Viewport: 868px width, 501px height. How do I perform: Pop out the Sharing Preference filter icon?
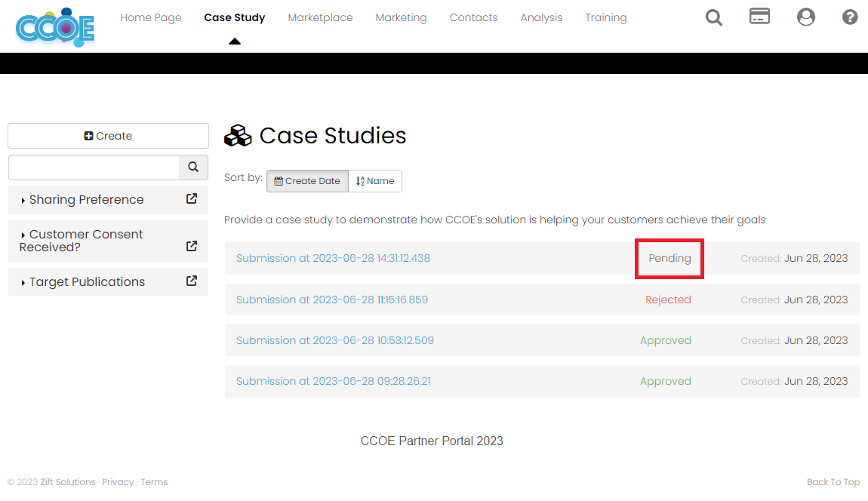(192, 199)
